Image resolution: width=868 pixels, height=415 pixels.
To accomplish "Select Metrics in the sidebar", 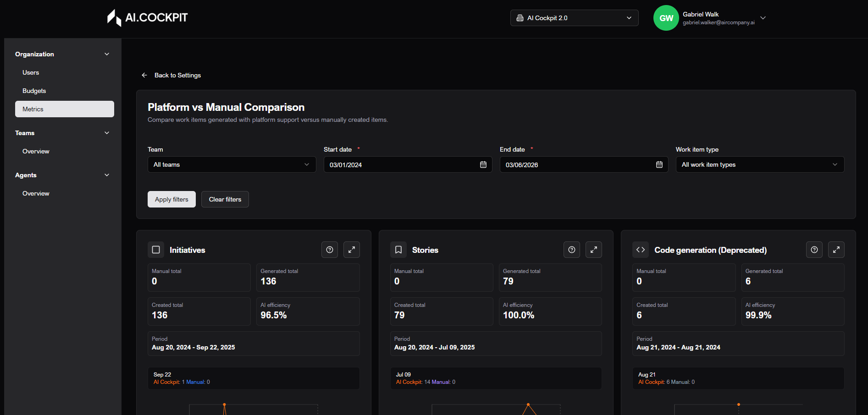I will [64, 109].
